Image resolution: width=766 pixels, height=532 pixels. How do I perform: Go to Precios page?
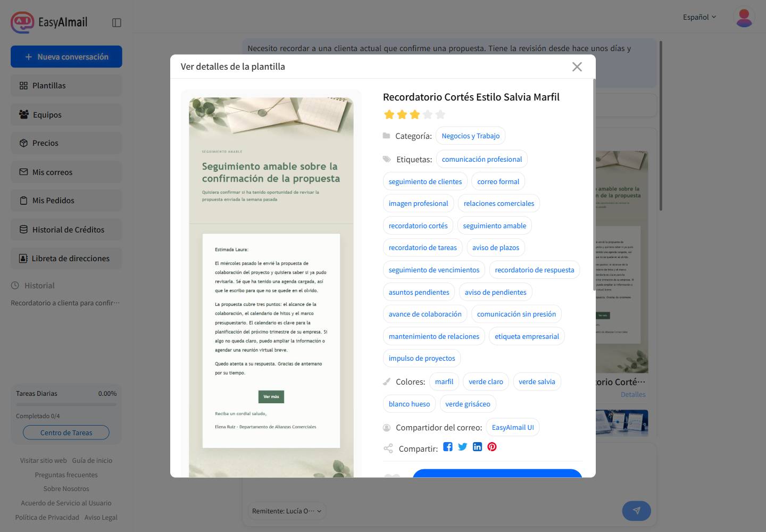[66, 143]
